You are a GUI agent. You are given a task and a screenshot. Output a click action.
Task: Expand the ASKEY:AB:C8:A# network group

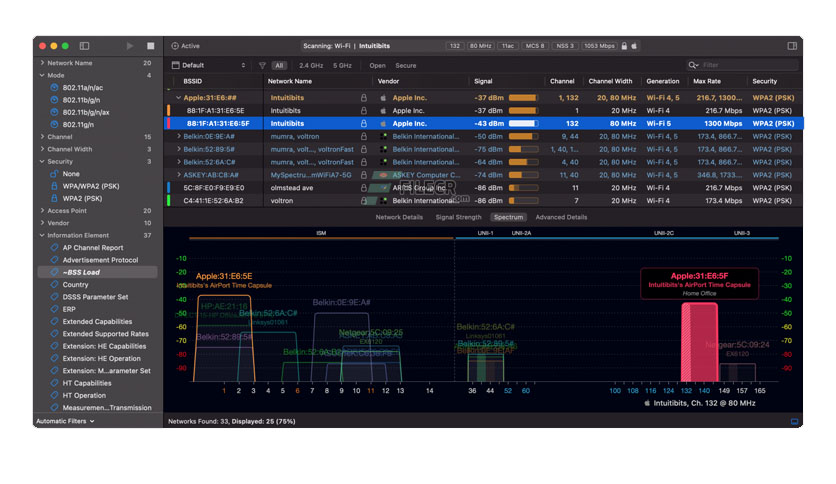(x=179, y=175)
